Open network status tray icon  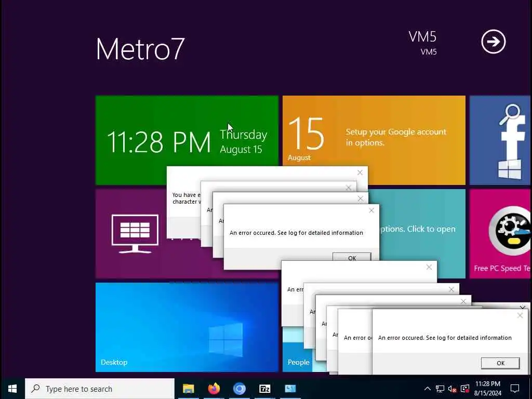440,389
